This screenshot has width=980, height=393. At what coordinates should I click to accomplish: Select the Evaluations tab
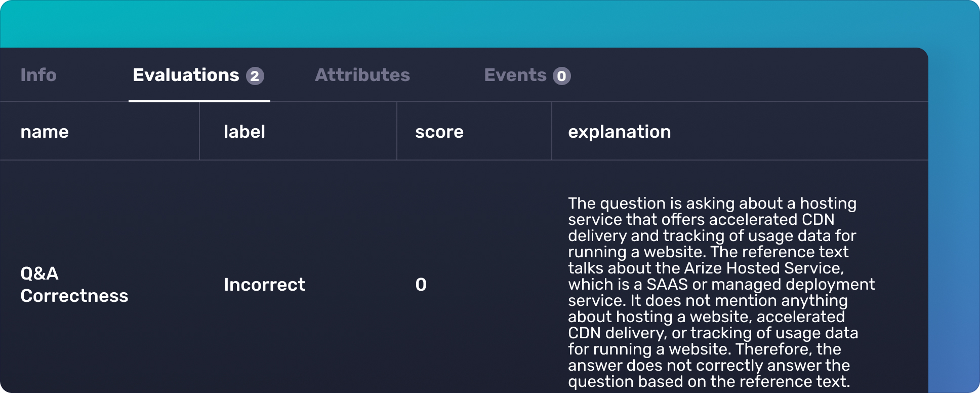pos(198,75)
